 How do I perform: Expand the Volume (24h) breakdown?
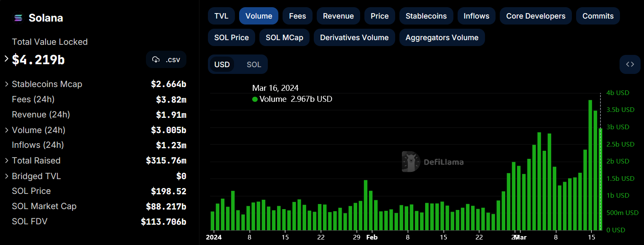point(7,130)
